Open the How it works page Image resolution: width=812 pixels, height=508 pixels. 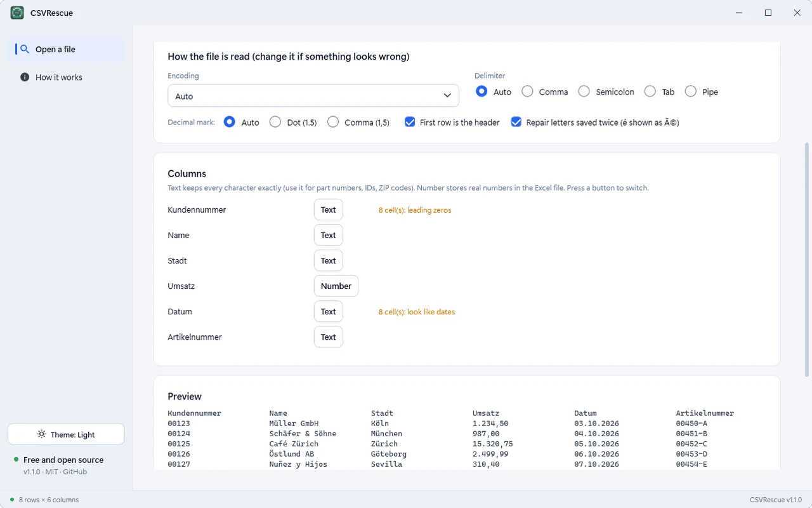coord(66,77)
